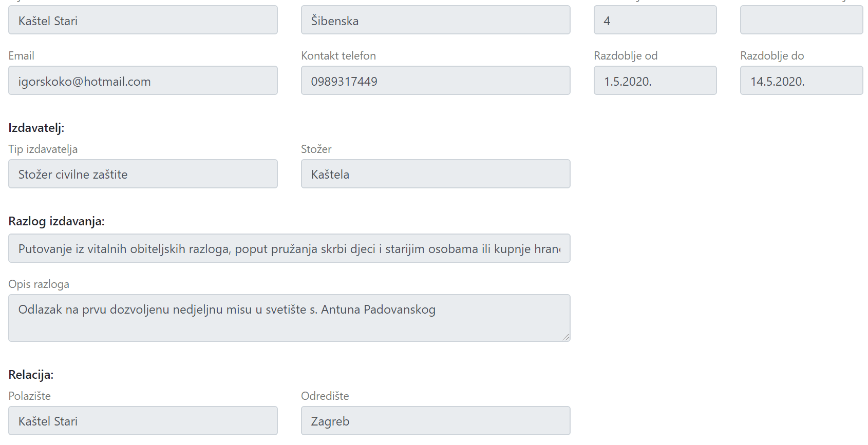Image resolution: width=868 pixels, height=445 pixels.
Task: Click the Tip izdavatelja label
Action: coord(43,149)
